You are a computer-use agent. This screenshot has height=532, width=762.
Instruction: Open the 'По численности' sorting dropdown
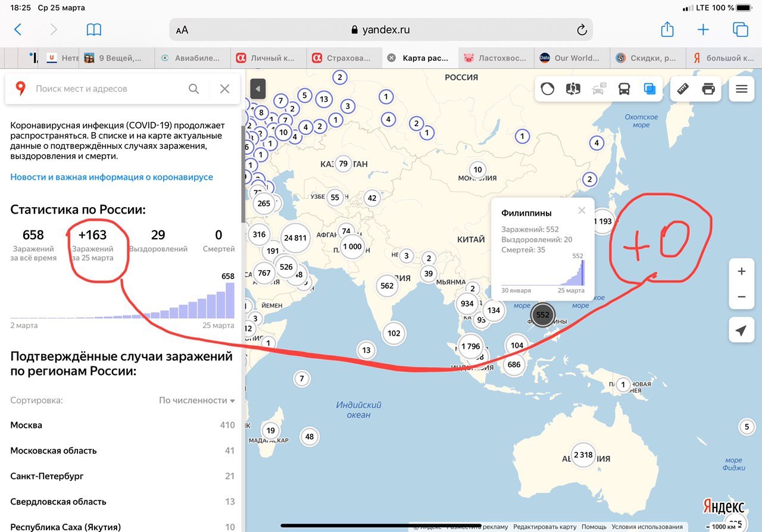196,400
